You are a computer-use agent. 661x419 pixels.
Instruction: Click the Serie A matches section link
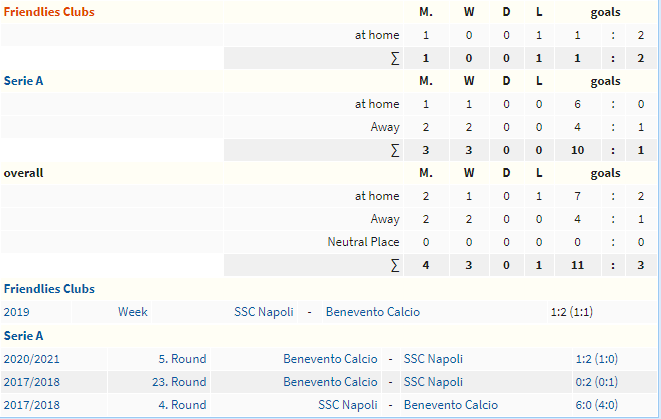coord(24,336)
